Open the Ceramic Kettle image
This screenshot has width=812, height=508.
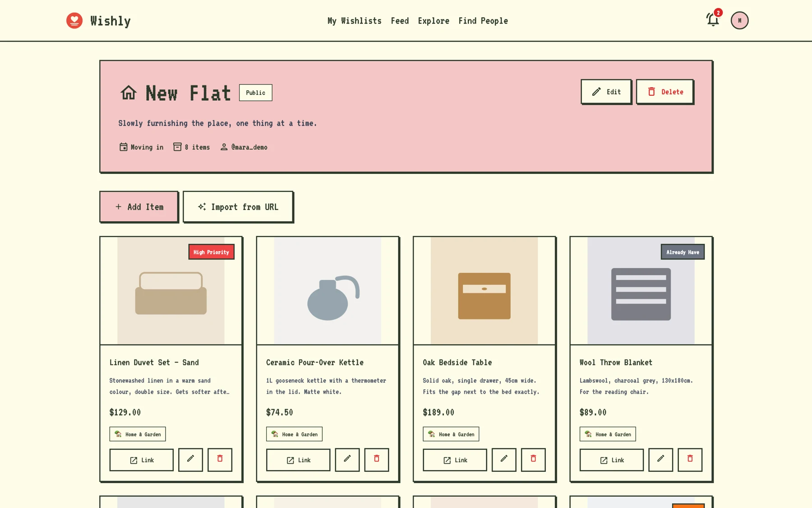click(x=328, y=290)
